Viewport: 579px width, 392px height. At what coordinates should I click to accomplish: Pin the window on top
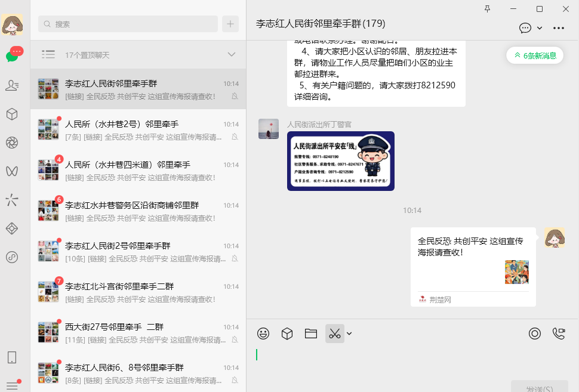pos(488,8)
